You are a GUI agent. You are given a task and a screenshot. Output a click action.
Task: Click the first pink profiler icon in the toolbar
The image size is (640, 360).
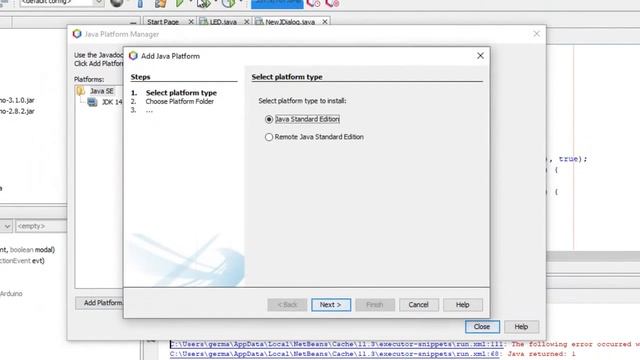[x=313, y=3]
